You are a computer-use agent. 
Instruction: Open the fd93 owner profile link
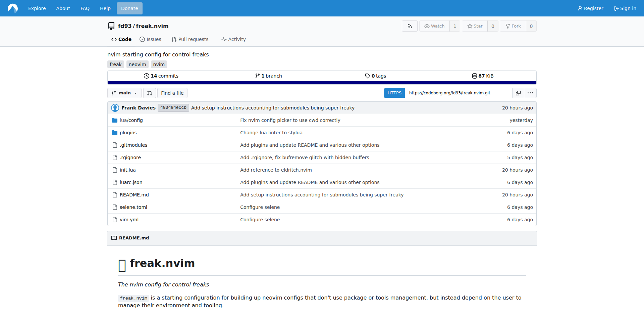click(x=125, y=26)
